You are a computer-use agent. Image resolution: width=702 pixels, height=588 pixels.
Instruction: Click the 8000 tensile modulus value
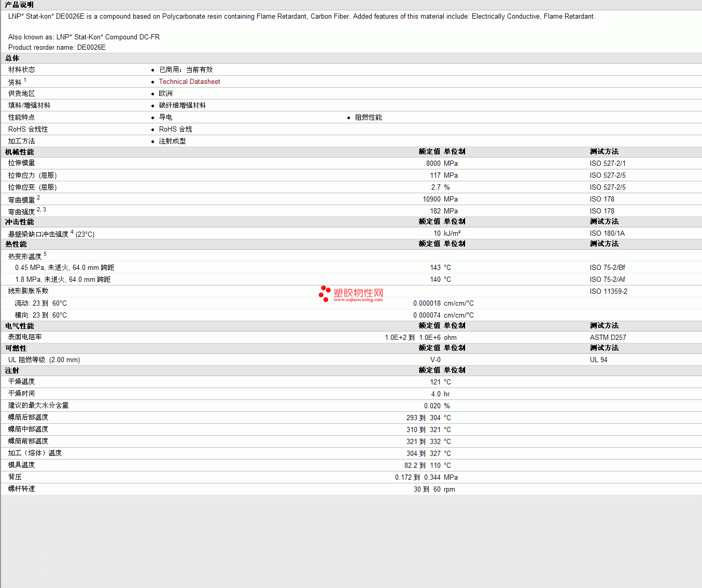click(x=433, y=163)
